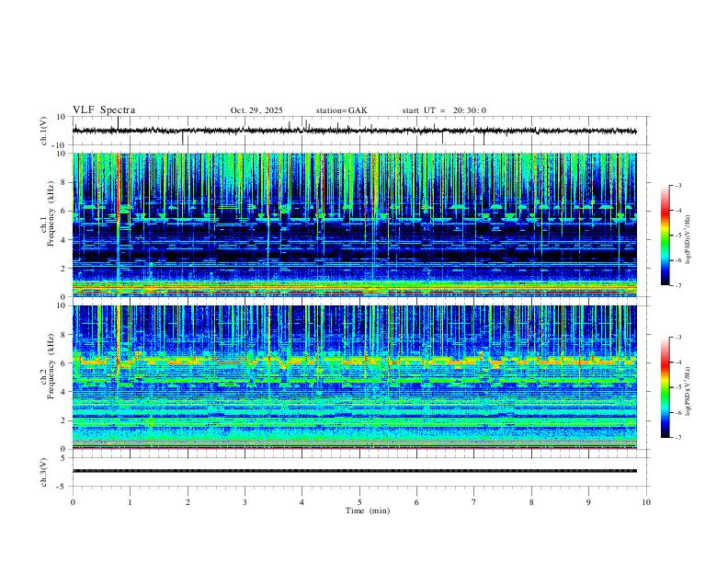Click the "8" tick on the Time axis
This screenshot has height=563, width=728.
point(531,502)
